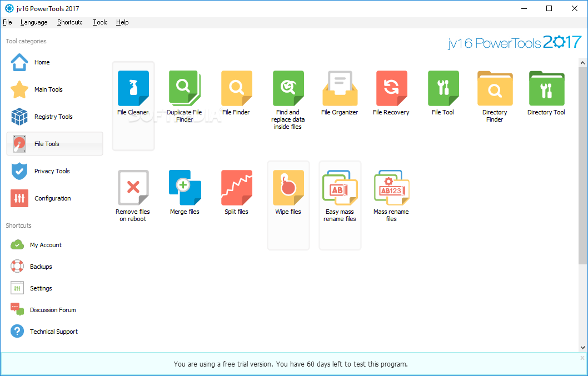Switch to Registry Tools category

[x=54, y=117]
